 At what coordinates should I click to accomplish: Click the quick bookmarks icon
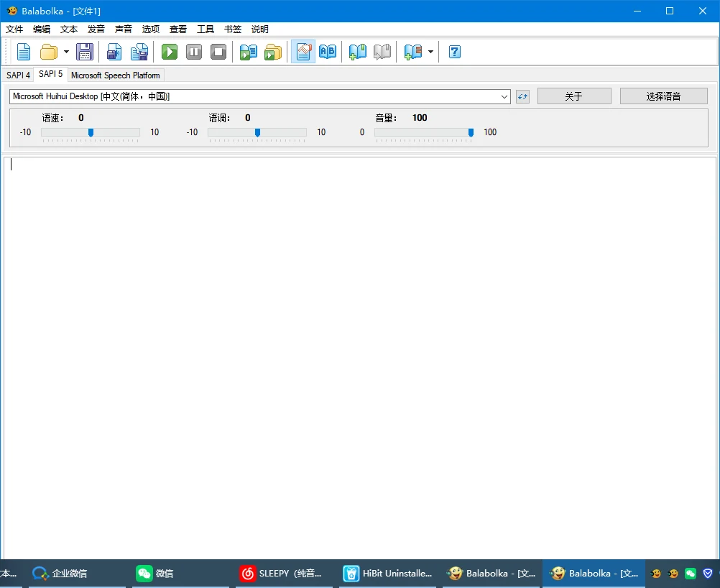click(x=412, y=52)
